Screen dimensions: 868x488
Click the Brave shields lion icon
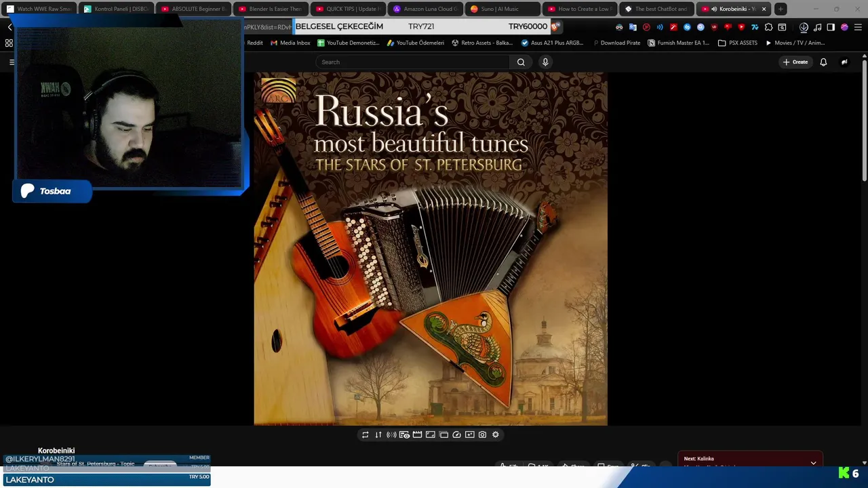tap(555, 26)
